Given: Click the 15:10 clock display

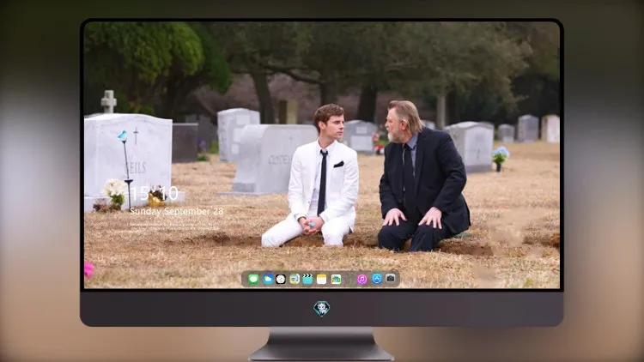Looking at the screenshot, I should click(x=155, y=193).
